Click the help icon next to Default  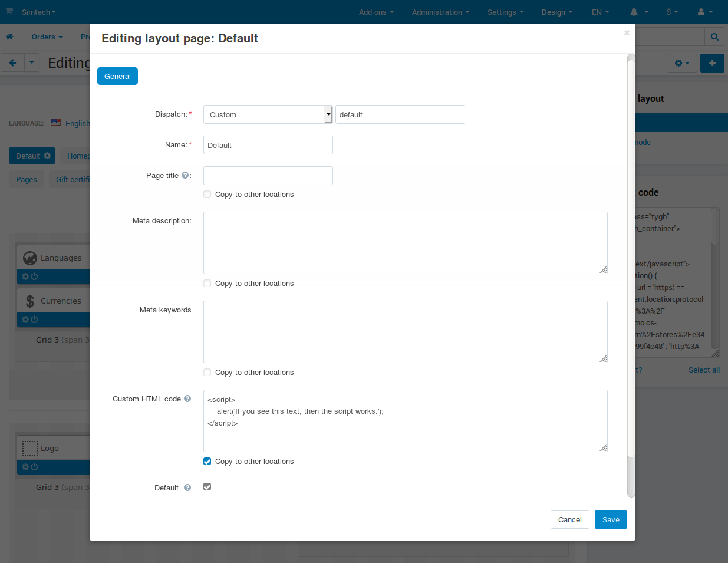click(187, 488)
